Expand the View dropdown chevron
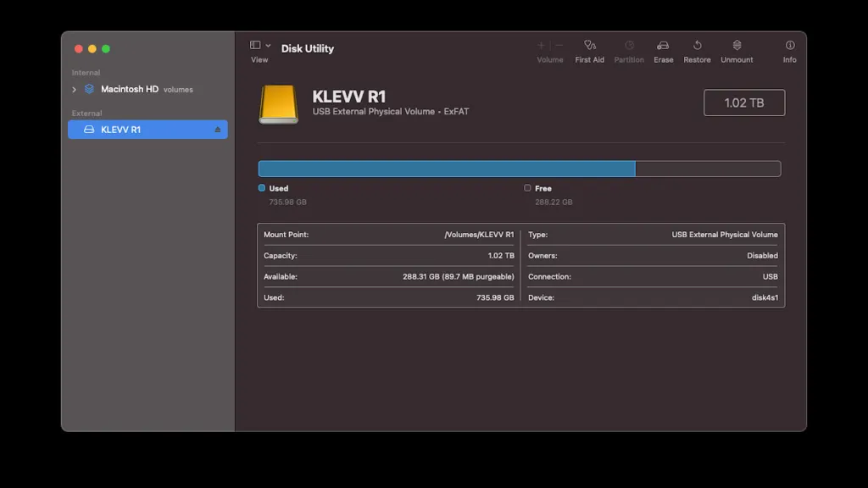 click(268, 46)
